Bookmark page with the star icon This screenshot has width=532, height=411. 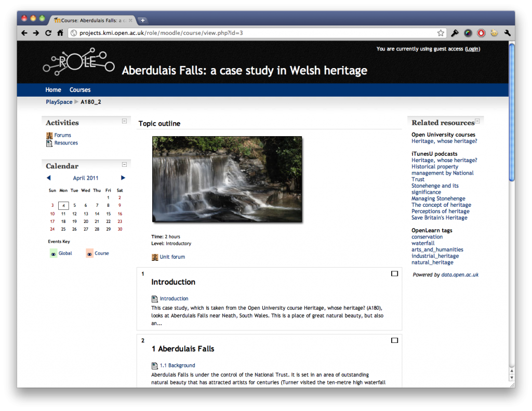point(441,33)
